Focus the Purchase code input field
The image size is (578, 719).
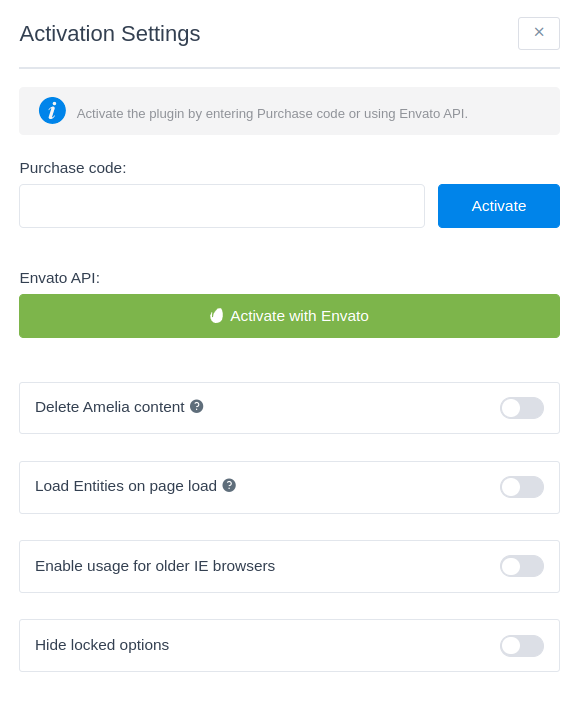[x=222, y=206]
